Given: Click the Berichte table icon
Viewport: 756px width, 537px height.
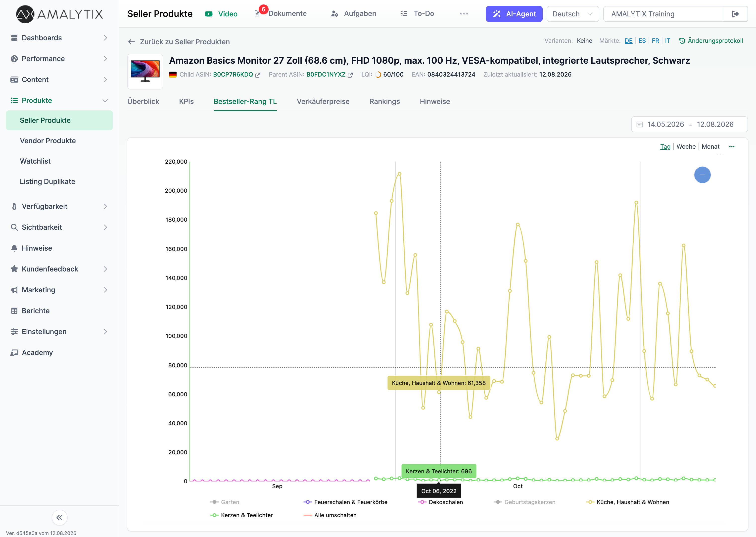Looking at the screenshot, I should coord(14,311).
